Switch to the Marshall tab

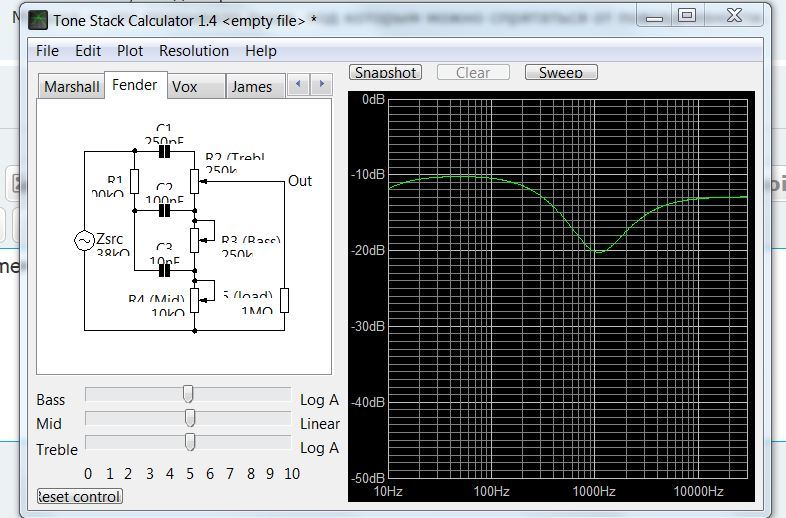click(x=71, y=87)
